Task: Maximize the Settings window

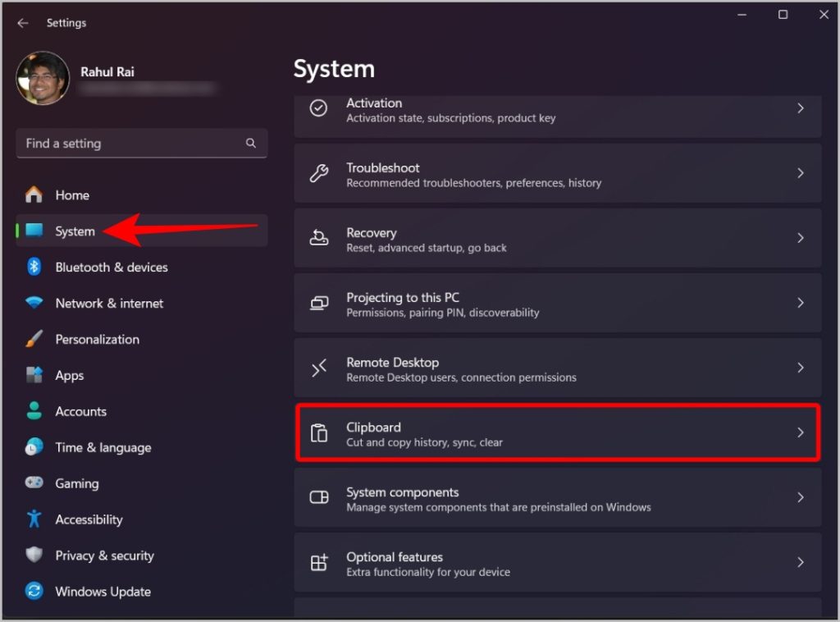Action: point(783,15)
